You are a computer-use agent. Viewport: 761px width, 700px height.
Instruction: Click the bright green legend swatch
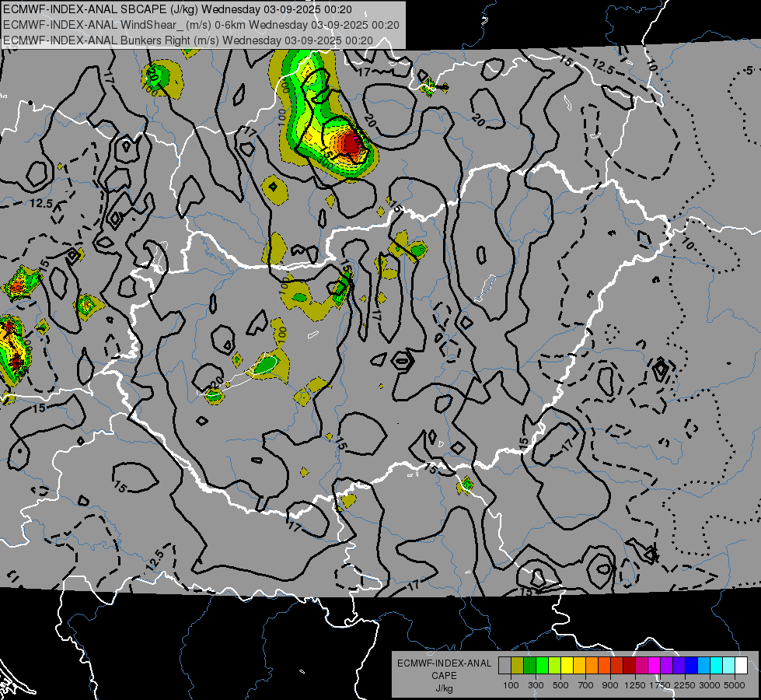click(542, 666)
